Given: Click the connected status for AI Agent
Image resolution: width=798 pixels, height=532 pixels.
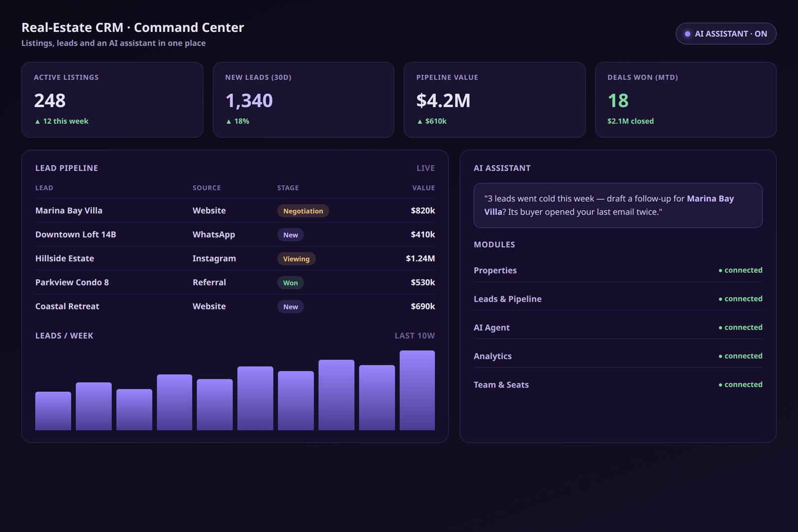Looking at the screenshot, I should point(741,327).
